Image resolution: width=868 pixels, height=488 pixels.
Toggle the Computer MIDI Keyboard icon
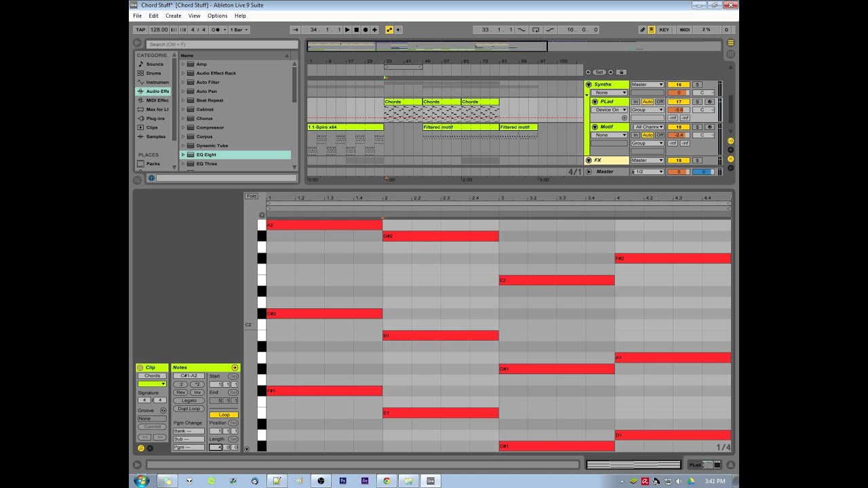[651, 30]
